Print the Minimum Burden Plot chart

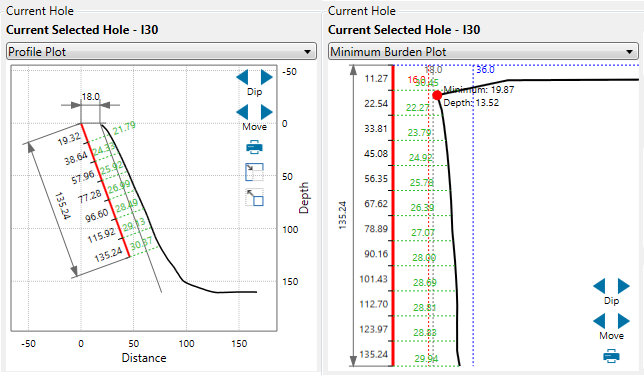tap(611, 356)
